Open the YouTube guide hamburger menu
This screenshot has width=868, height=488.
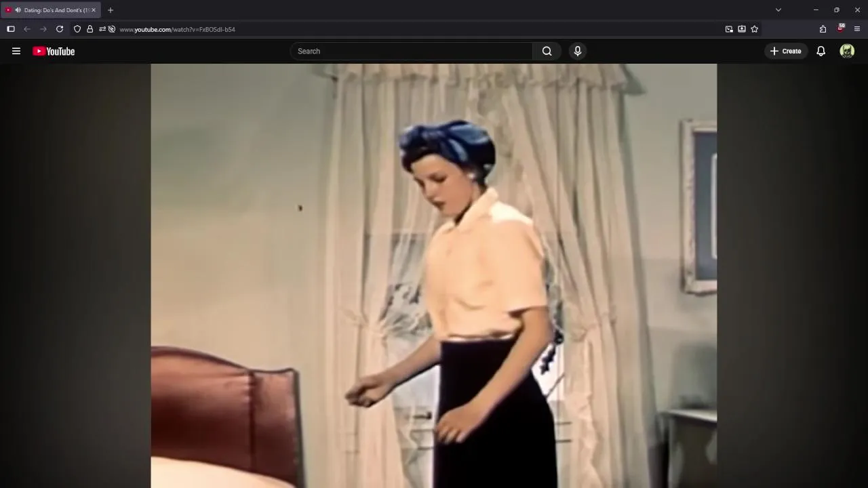tap(16, 51)
